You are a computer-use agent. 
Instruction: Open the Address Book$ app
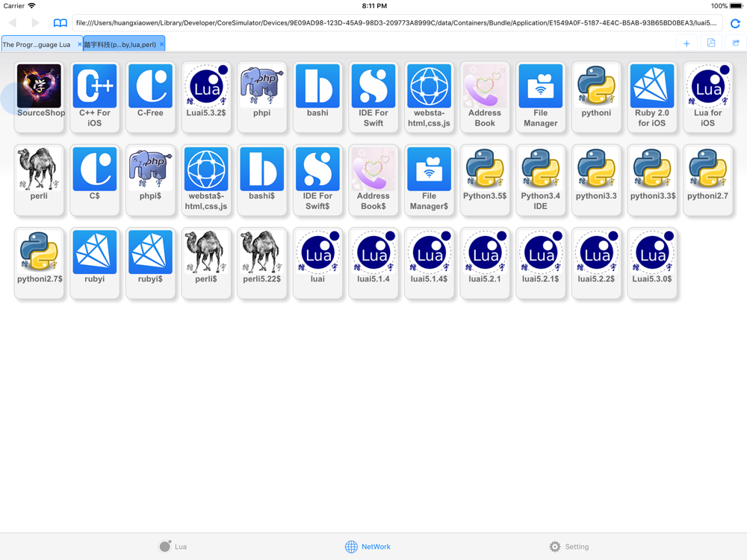point(373,180)
